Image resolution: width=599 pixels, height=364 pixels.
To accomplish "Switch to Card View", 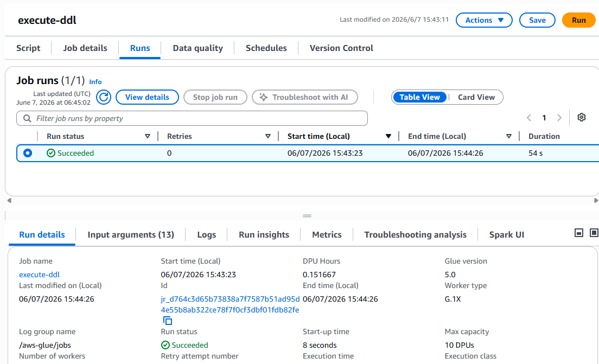I will (476, 98).
